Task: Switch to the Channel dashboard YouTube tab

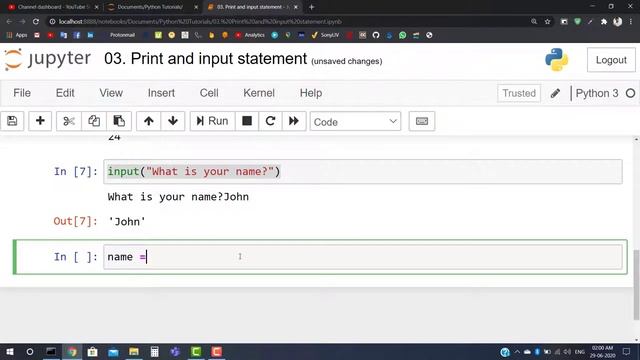Action: coord(53,7)
